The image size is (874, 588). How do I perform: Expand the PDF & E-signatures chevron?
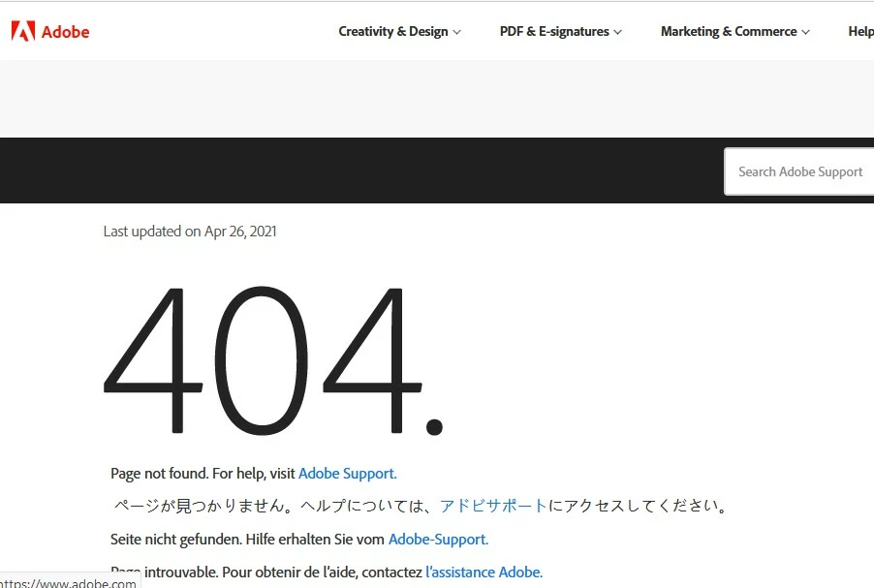617,32
